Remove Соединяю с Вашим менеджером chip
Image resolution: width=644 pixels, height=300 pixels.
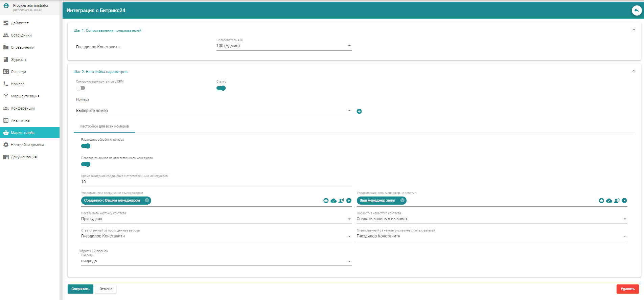point(147,200)
